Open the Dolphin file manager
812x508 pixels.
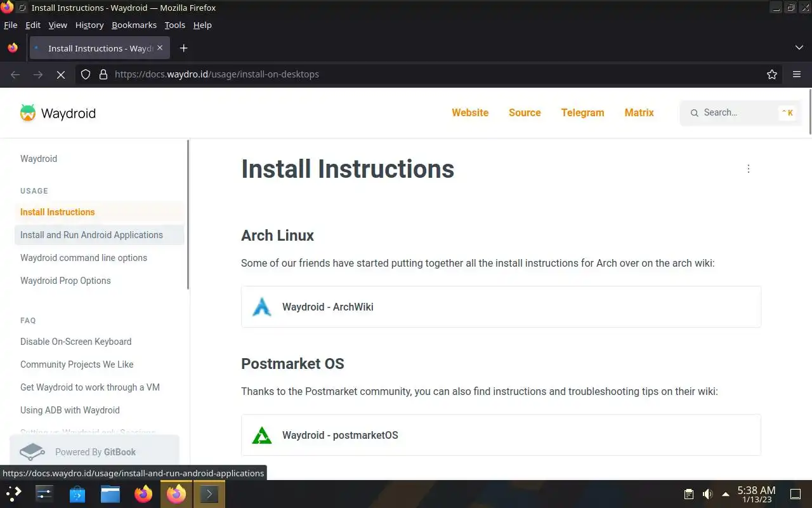pyautogui.click(x=110, y=494)
